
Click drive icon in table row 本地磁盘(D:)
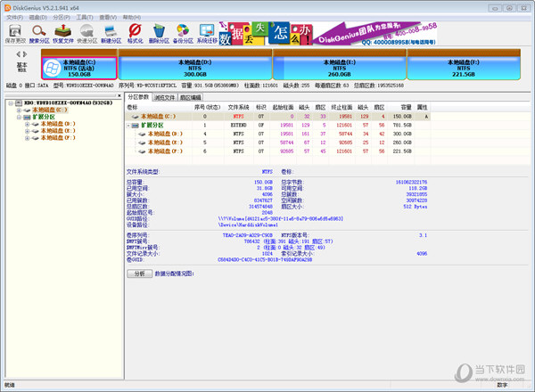pos(143,134)
